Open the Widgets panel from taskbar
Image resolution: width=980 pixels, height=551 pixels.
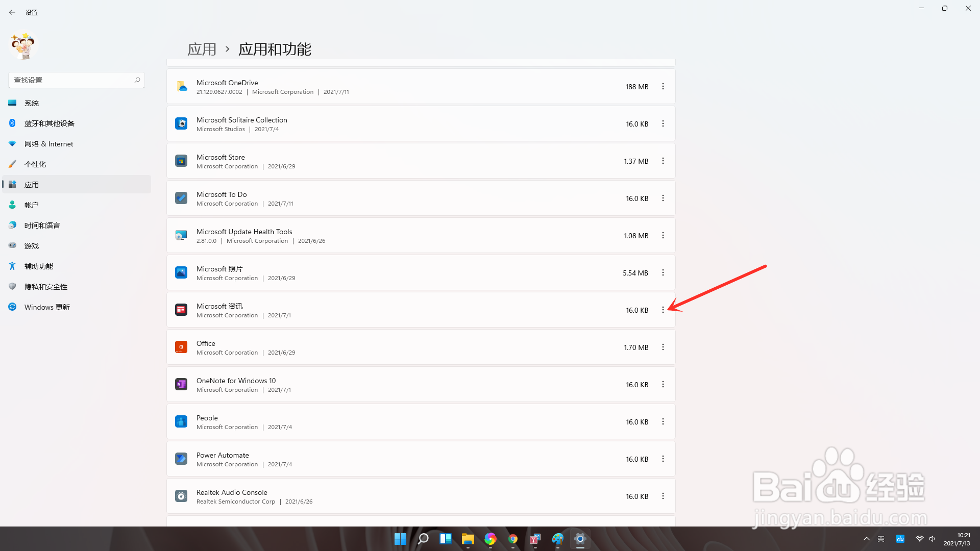click(446, 539)
